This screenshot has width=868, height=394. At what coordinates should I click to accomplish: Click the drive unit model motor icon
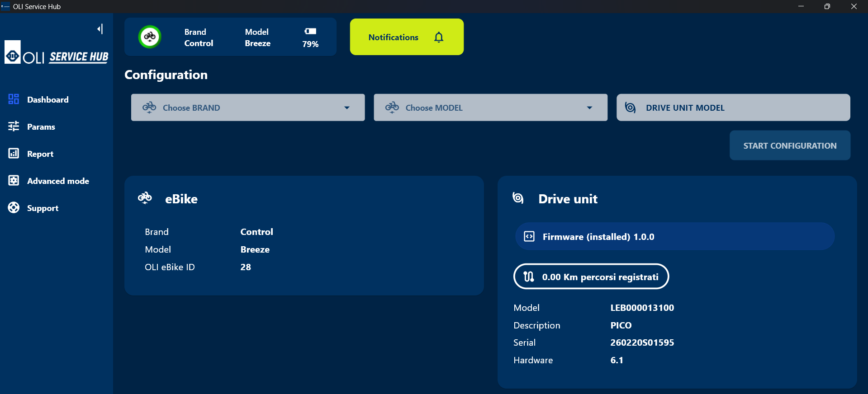pos(630,108)
